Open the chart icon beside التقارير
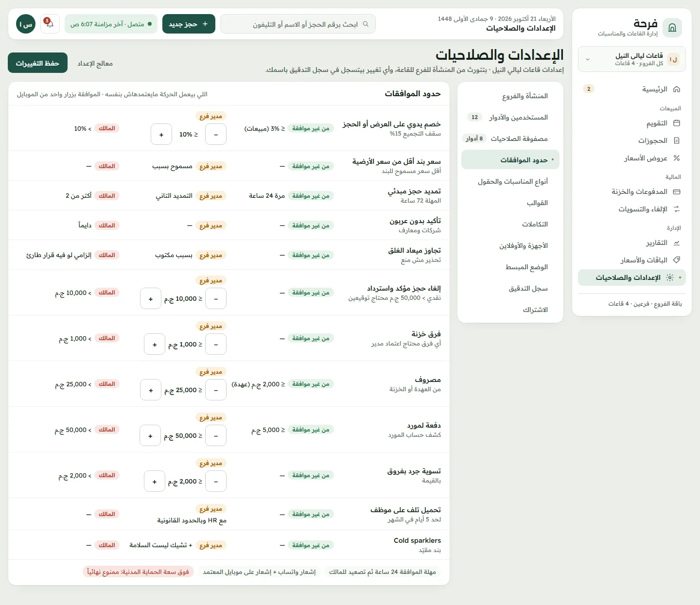Viewport: 700px width, 605px height. point(677,243)
